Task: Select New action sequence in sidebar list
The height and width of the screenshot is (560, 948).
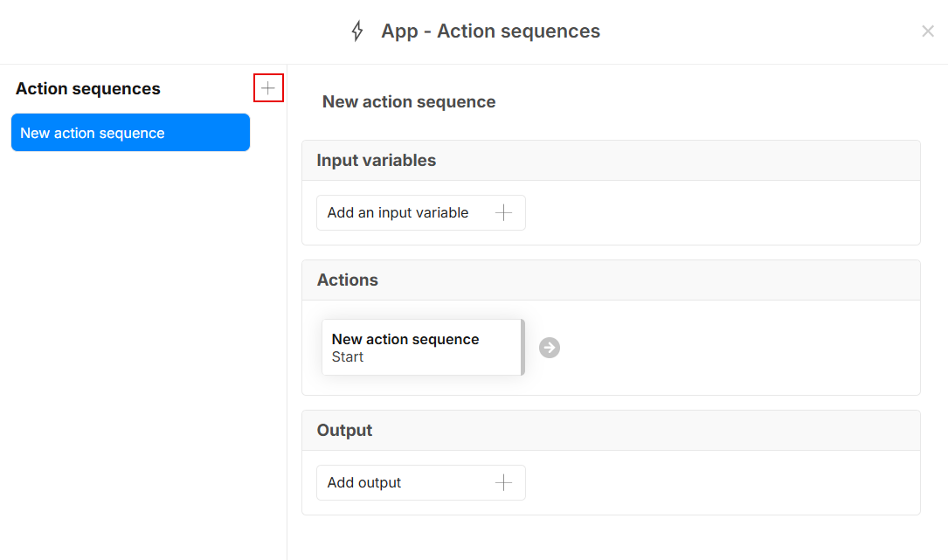Action: tap(130, 133)
